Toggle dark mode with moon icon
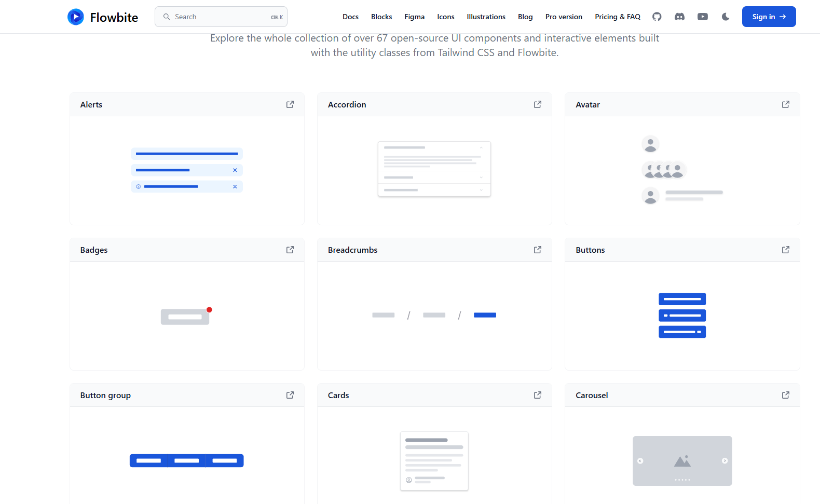Viewport: 820px width, 504px height. click(726, 17)
